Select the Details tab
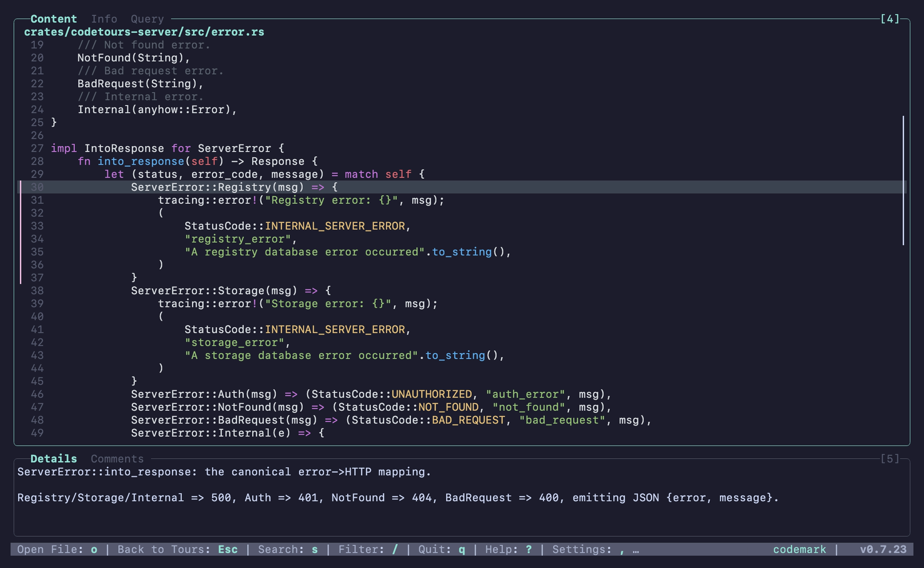 click(54, 459)
